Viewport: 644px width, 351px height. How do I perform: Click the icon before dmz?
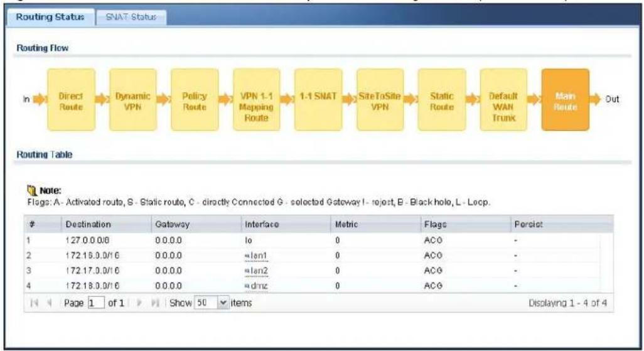click(x=247, y=287)
